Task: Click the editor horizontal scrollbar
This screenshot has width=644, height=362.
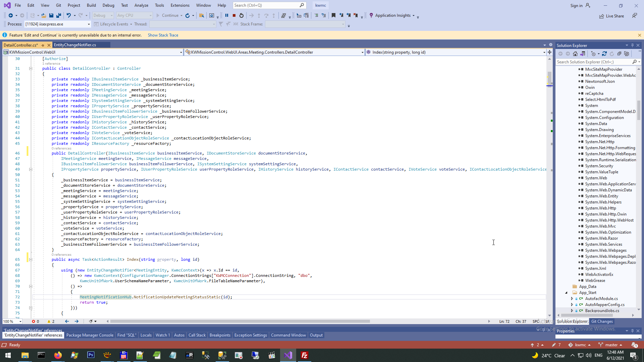Action: (240, 321)
